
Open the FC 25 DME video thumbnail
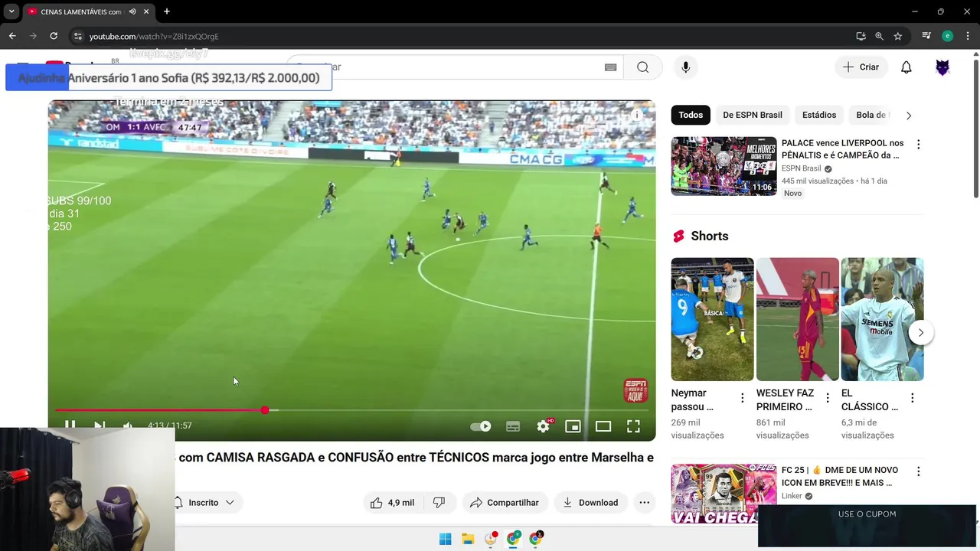click(x=724, y=494)
